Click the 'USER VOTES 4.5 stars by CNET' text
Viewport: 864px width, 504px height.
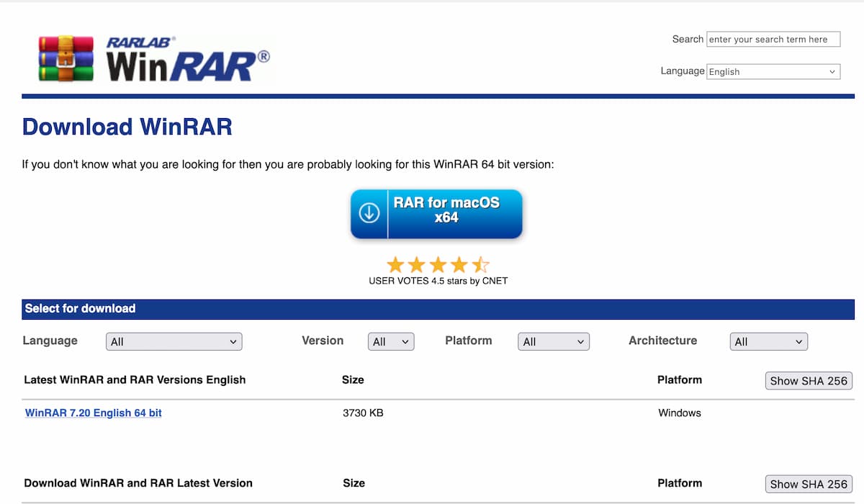point(438,281)
